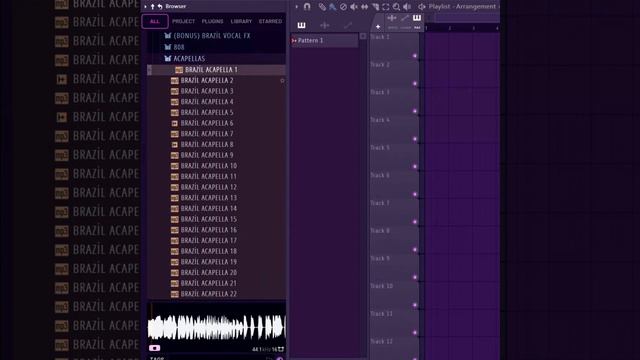Select BRAZIL ACAPELLA 7 sample
The width and height of the screenshot is (640, 360).
tap(207, 134)
